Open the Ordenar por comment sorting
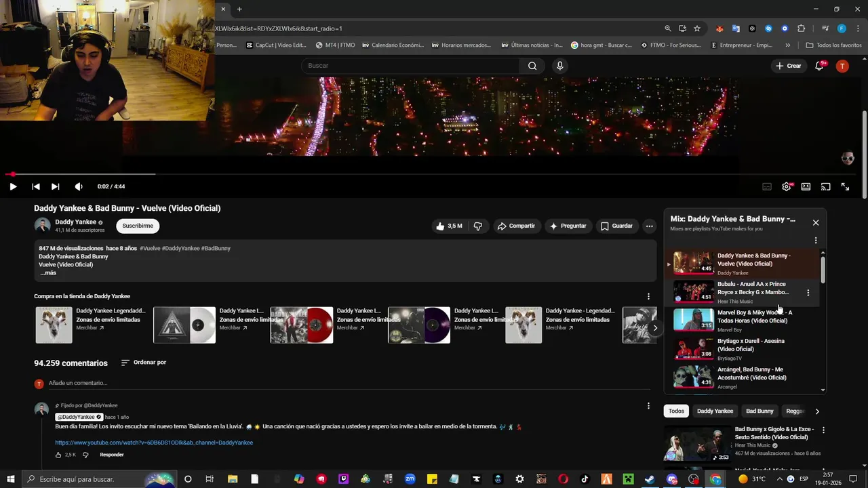This screenshot has height=488, width=868. pyautogui.click(x=144, y=363)
